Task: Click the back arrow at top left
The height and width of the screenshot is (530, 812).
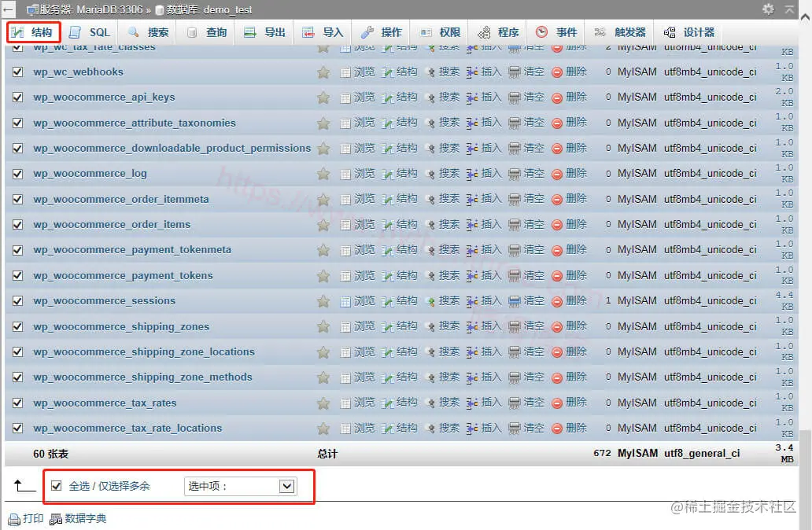Action: (8, 9)
